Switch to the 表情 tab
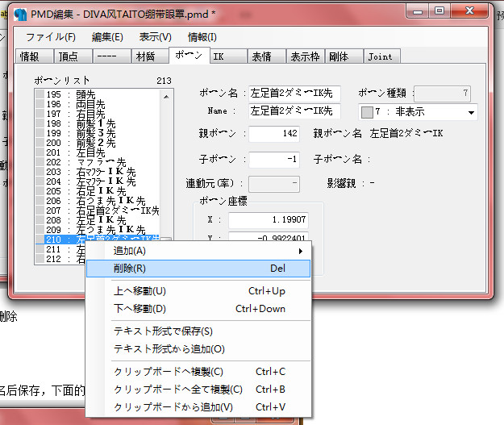 pos(266,56)
